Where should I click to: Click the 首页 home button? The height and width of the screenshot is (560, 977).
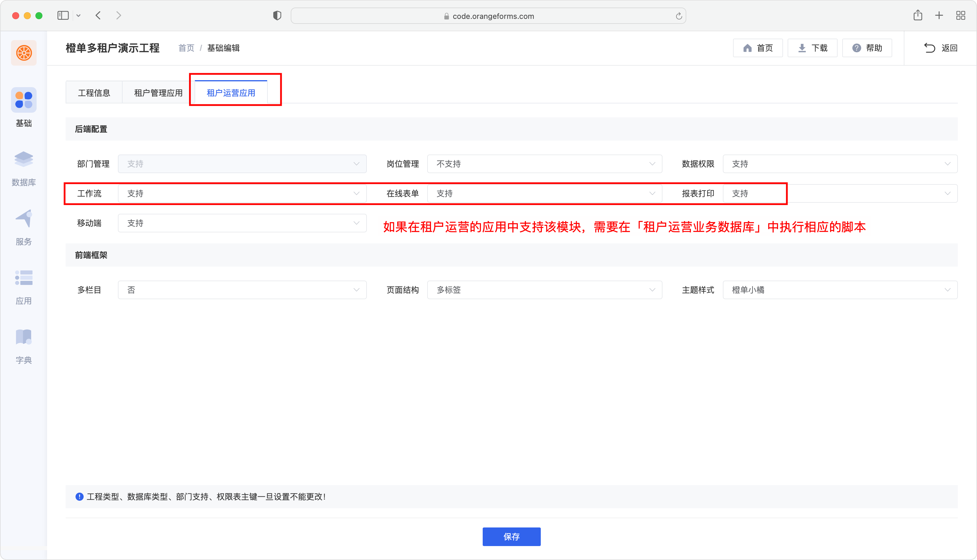pyautogui.click(x=757, y=48)
